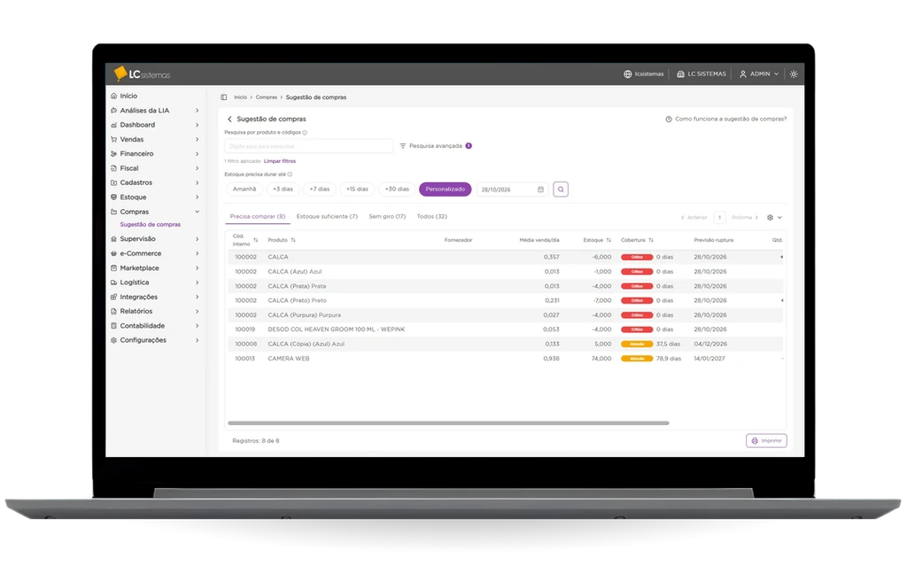Expand the Análises da LIA menu
Screen dimensions: 907x588
point(155,111)
